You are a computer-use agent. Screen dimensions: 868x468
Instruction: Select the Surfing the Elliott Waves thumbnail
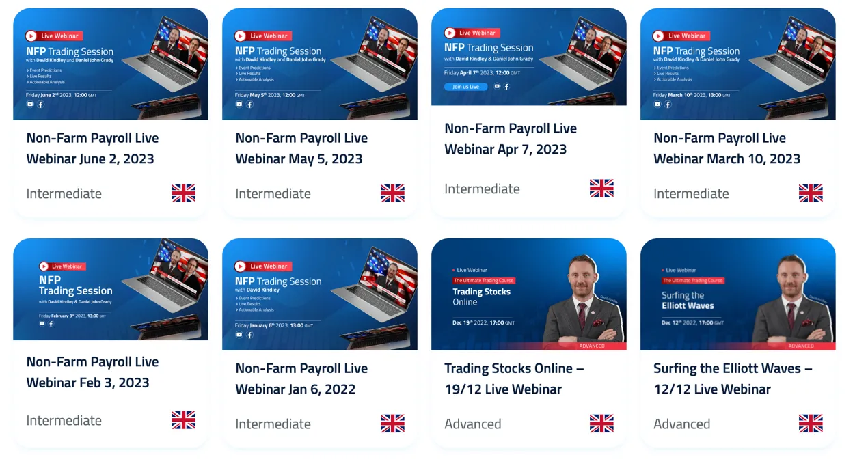738,294
